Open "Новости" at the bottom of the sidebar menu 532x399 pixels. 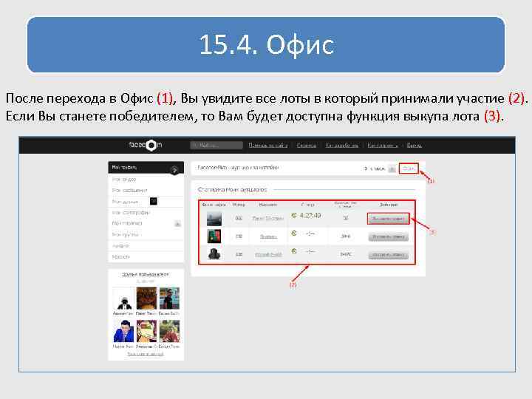pos(120,257)
